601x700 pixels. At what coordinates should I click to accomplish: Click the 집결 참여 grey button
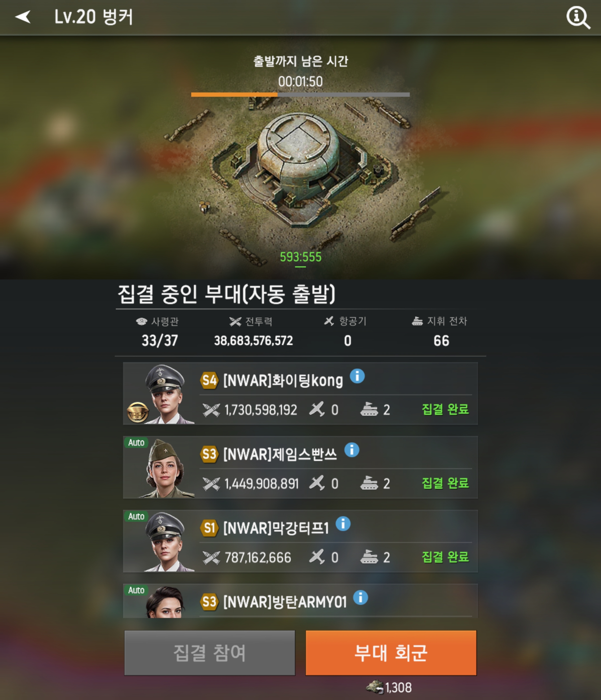click(210, 653)
